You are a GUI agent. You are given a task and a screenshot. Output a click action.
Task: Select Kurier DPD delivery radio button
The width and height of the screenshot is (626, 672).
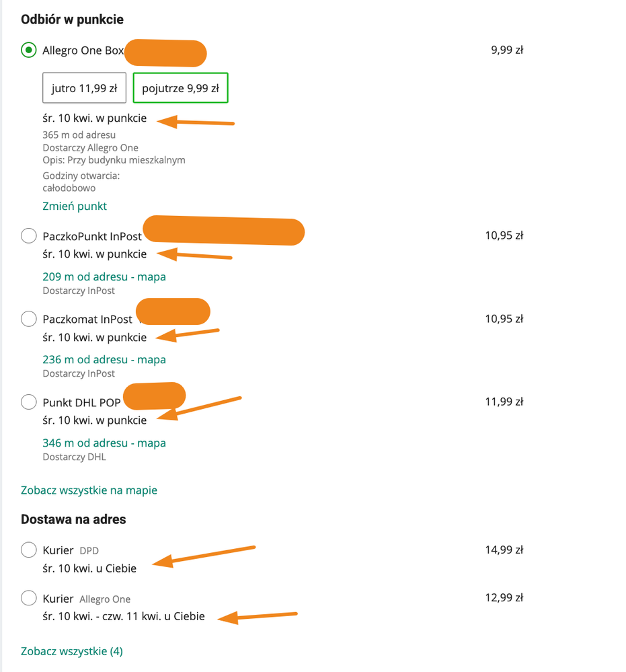(x=29, y=550)
